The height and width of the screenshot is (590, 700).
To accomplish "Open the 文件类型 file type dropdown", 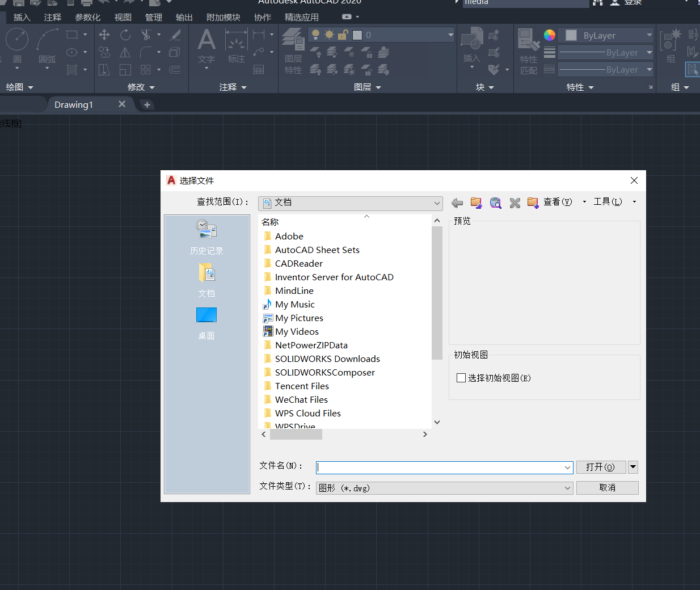I will (x=567, y=488).
